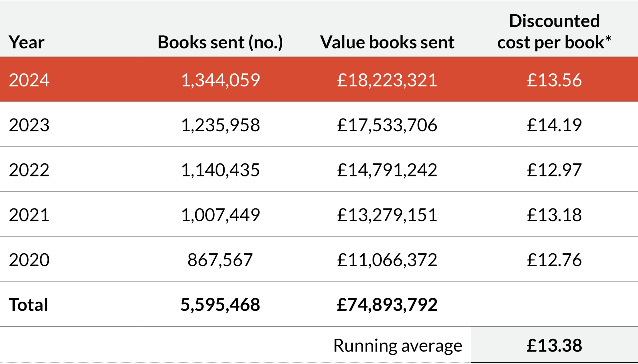The height and width of the screenshot is (364, 638).
Task: Select the 2023 year cell
Action: coord(29,125)
